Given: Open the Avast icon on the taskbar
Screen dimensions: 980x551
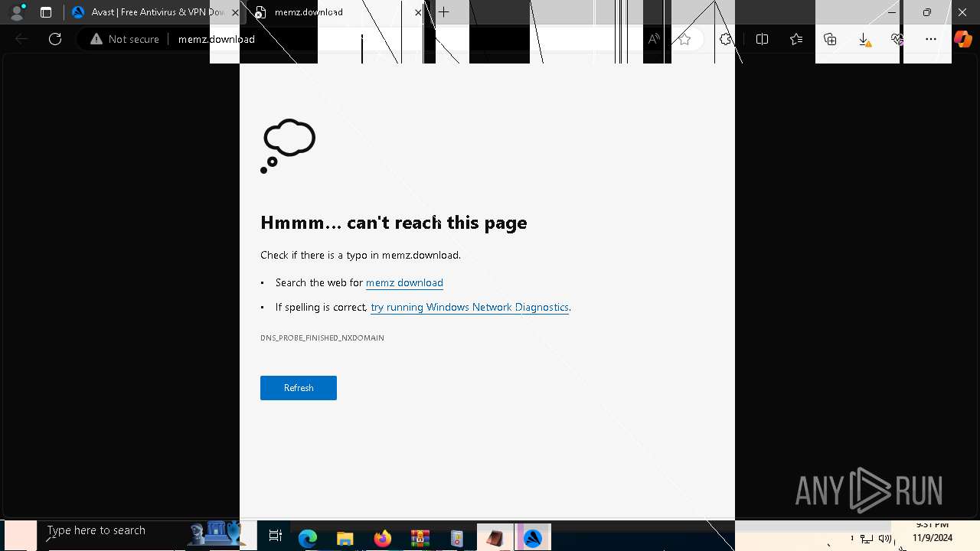Looking at the screenshot, I should click(x=533, y=538).
